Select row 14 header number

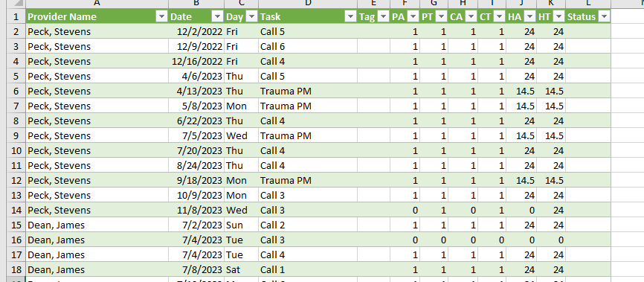16,210
